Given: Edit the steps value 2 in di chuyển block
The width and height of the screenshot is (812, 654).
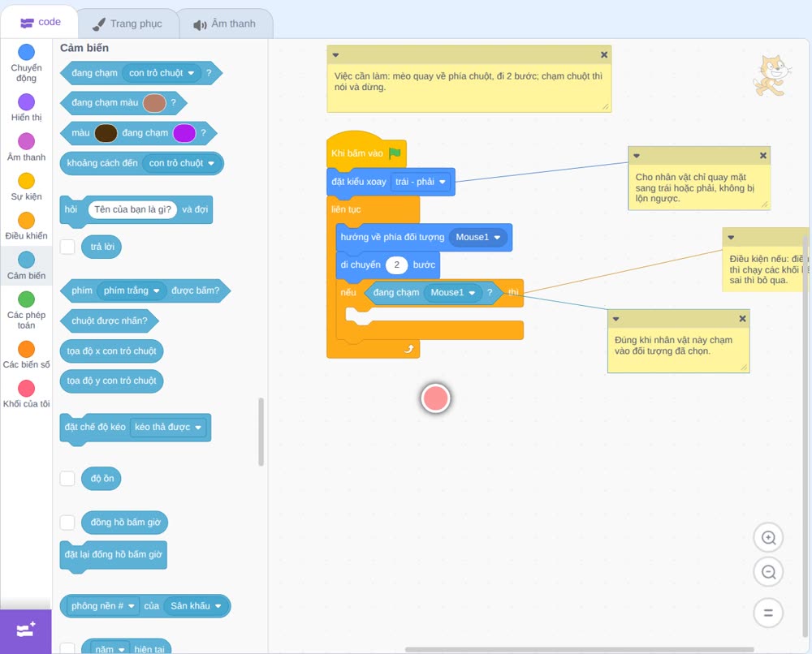Looking at the screenshot, I should 397,265.
